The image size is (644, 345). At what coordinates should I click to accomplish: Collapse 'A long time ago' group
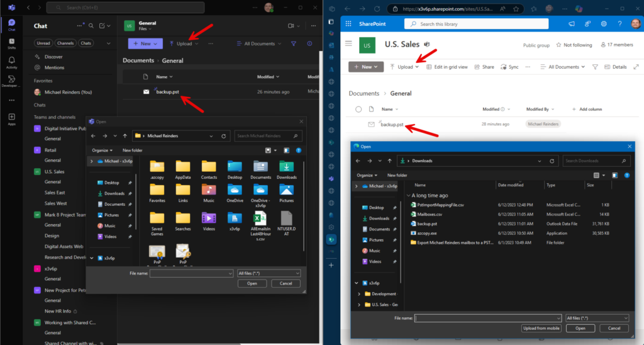pos(409,196)
